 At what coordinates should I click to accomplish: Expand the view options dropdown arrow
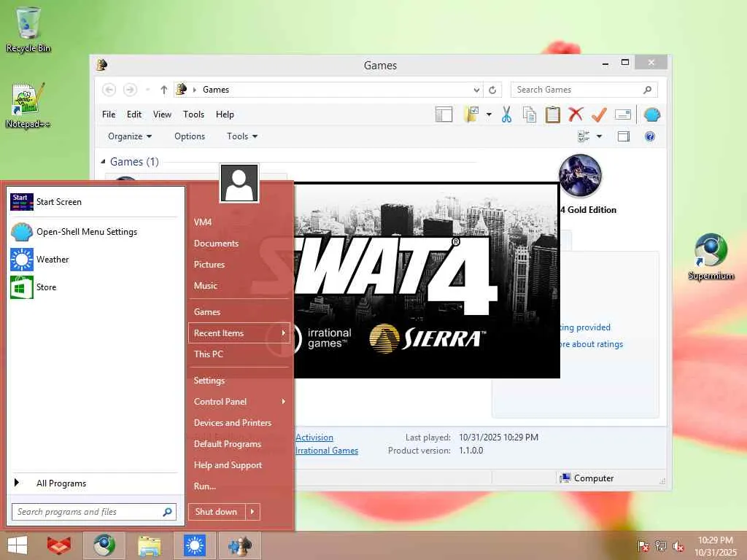pyautogui.click(x=600, y=136)
